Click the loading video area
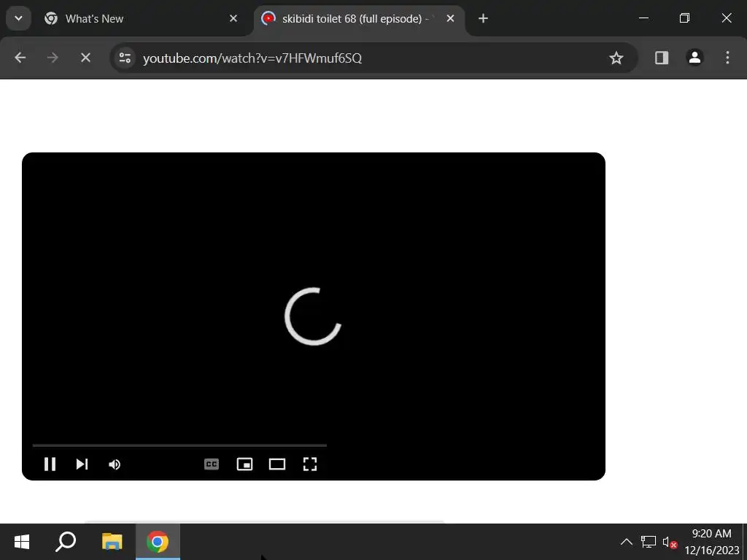 coord(314,316)
